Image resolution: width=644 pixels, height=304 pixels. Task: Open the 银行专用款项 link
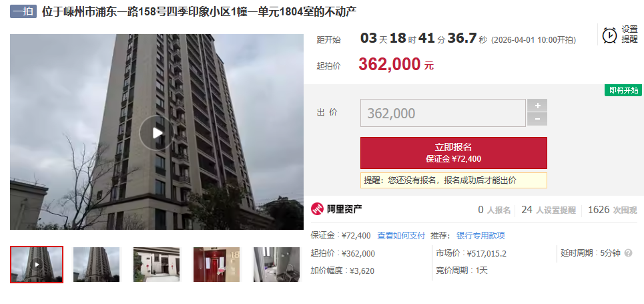click(480, 236)
